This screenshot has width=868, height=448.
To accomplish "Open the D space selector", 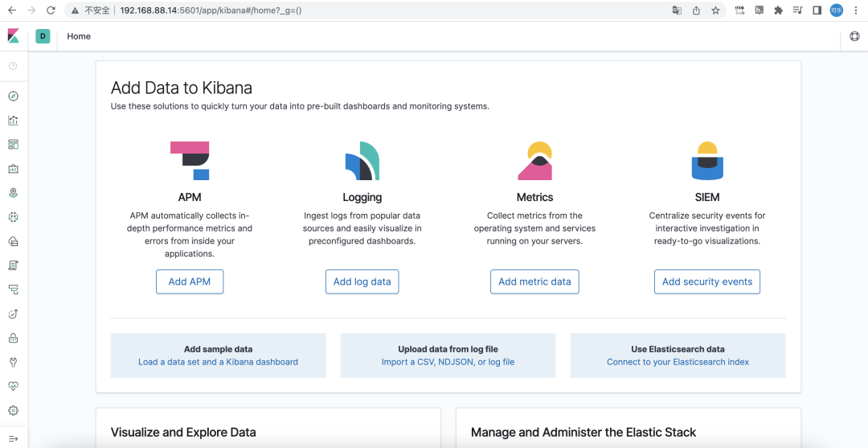I will click(43, 36).
